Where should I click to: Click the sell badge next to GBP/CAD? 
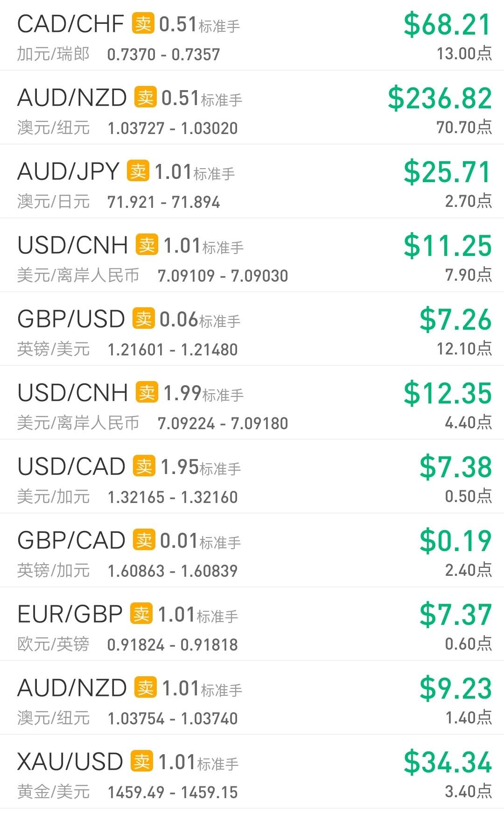[x=144, y=540]
